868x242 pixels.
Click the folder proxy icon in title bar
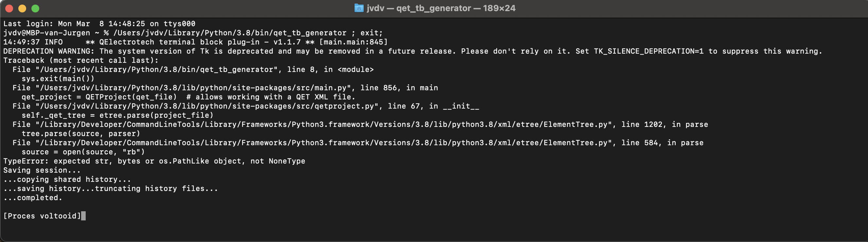359,8
